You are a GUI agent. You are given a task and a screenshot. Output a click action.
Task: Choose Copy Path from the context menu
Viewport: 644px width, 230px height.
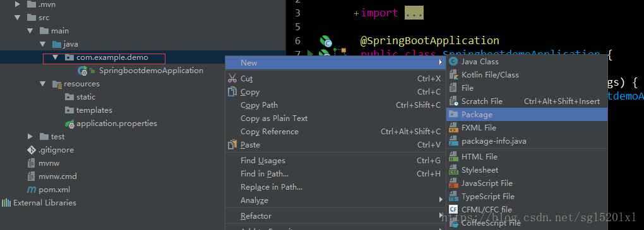click(335, 105)
